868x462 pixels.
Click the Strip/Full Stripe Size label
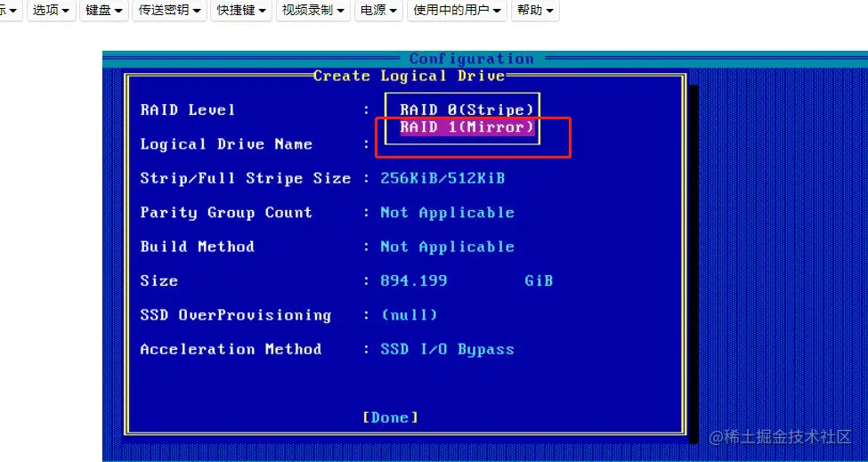coord(245,178)
